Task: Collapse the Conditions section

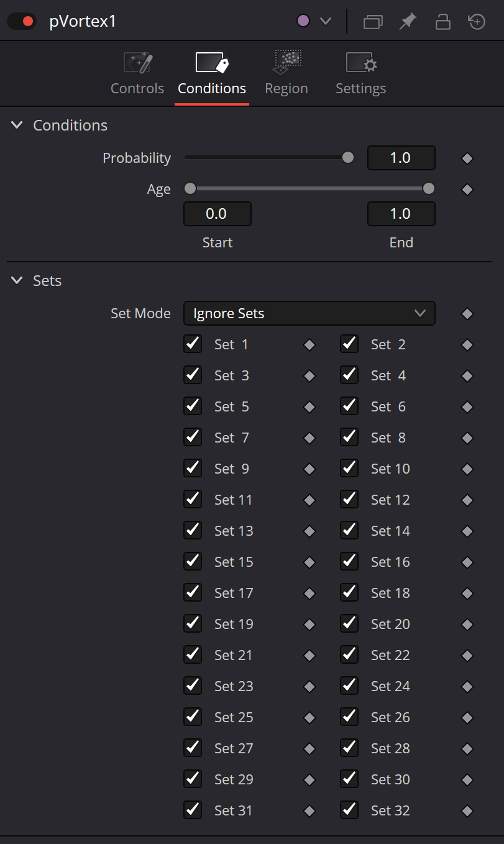Action: point(17,126)
